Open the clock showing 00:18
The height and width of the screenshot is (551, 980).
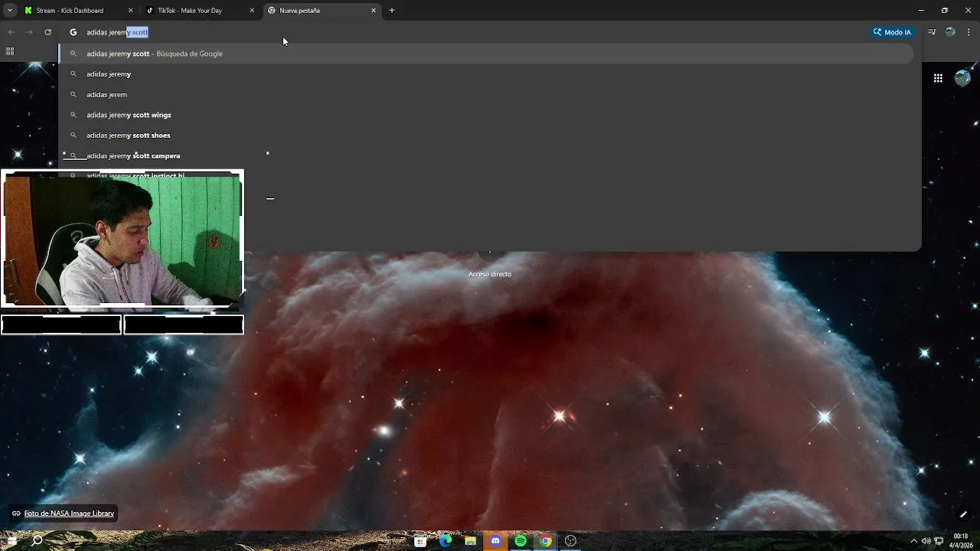tap(961, 541)
